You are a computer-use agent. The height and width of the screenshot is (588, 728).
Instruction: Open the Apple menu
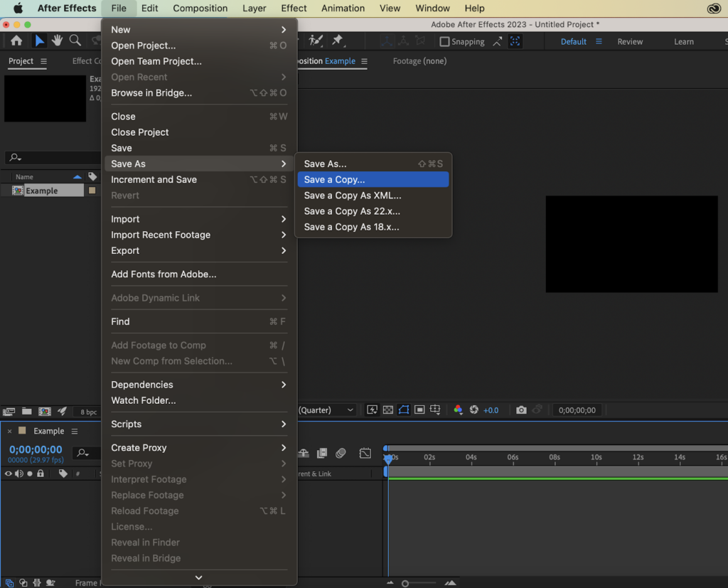tap(18, 9)
